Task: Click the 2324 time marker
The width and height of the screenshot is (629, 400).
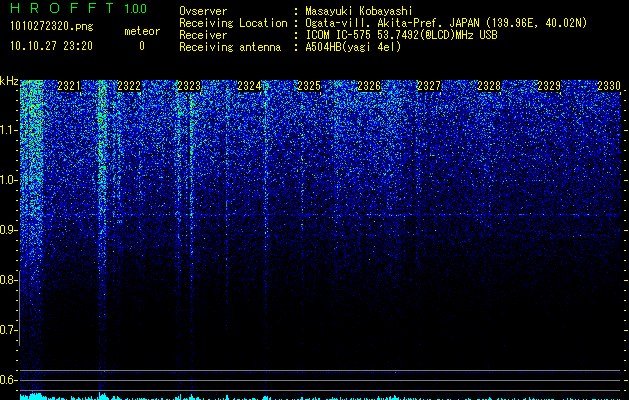Action: (x=249, y=86)
